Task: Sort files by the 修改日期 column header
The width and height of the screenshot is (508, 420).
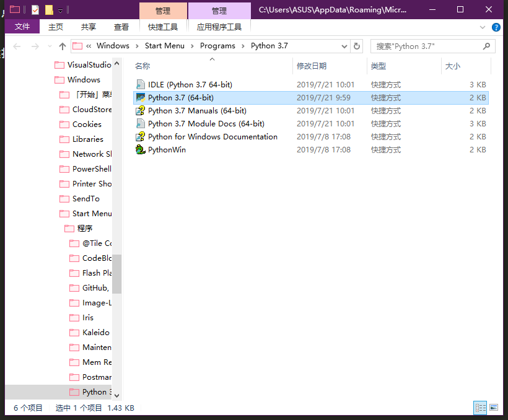Action: [x=312, y=66]
